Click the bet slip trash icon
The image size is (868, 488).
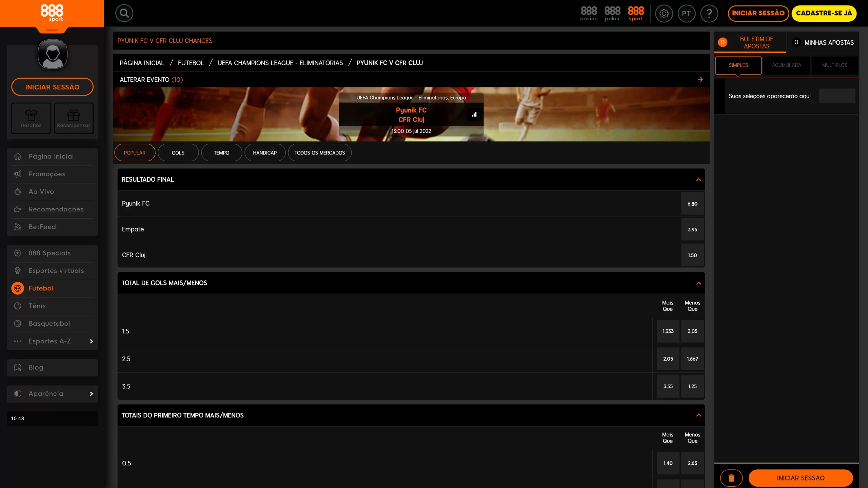tap(731, 478)
